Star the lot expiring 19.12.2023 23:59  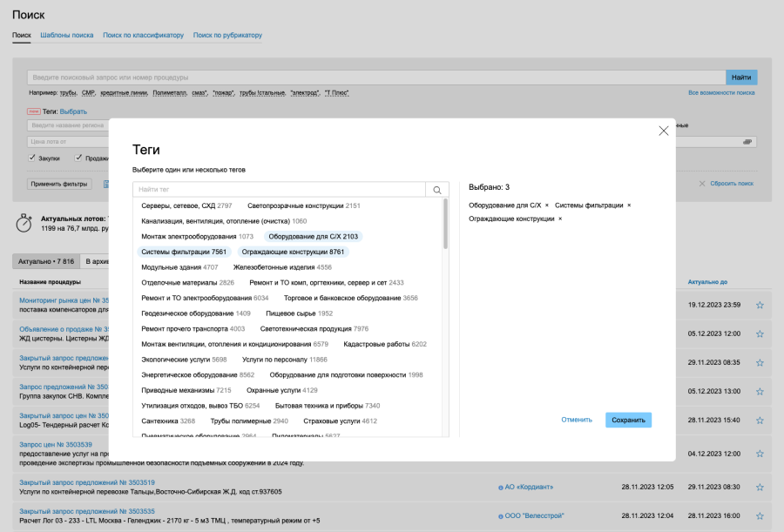[x=760, y=305]
